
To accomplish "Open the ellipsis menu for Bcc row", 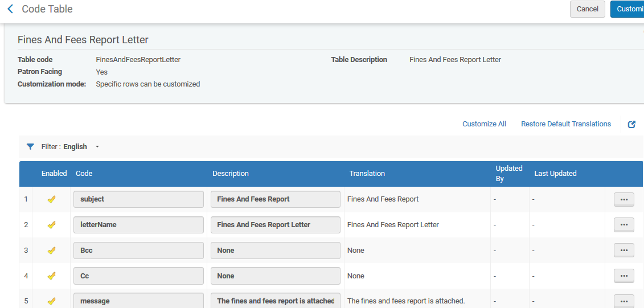I will [x=624, y=250].
